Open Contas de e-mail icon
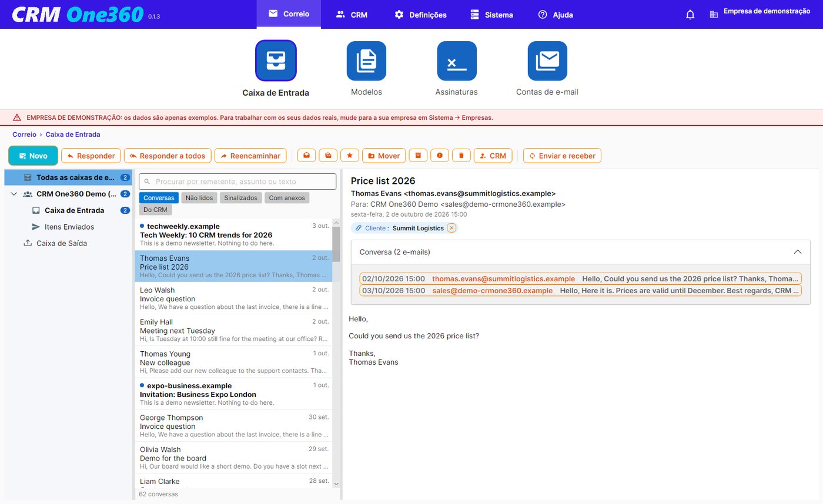Viewport: 823px width, 504px height. click(x=547, y=61)
